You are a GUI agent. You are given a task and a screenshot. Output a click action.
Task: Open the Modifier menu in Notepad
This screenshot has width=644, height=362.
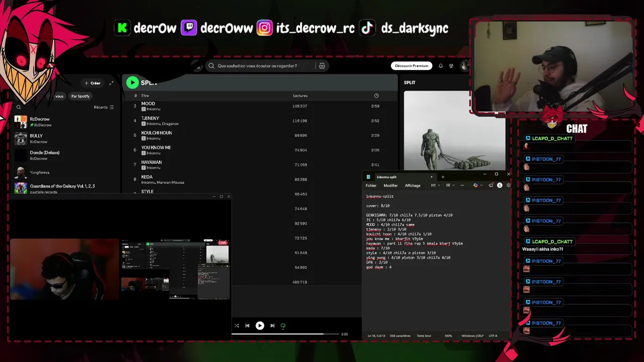[390, 186]
